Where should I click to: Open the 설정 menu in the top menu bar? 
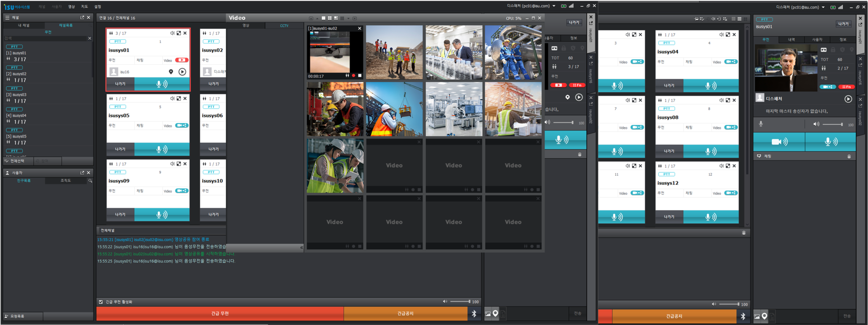click(x=98, y=7)
